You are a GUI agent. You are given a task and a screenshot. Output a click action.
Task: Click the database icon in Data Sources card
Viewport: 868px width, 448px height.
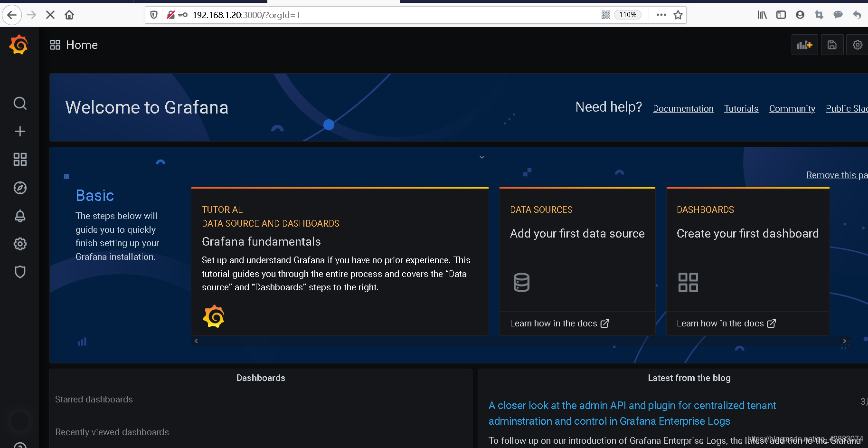[x=521, y=282]
